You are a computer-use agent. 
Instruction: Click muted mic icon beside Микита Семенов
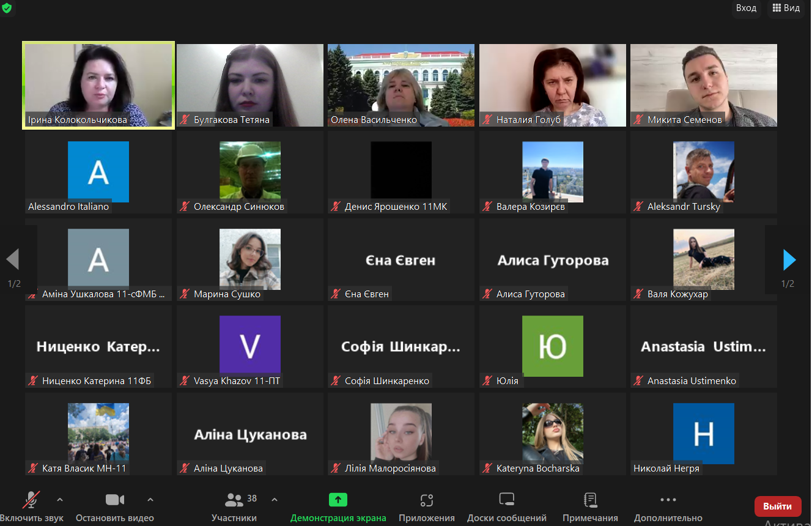coord(638,120)
